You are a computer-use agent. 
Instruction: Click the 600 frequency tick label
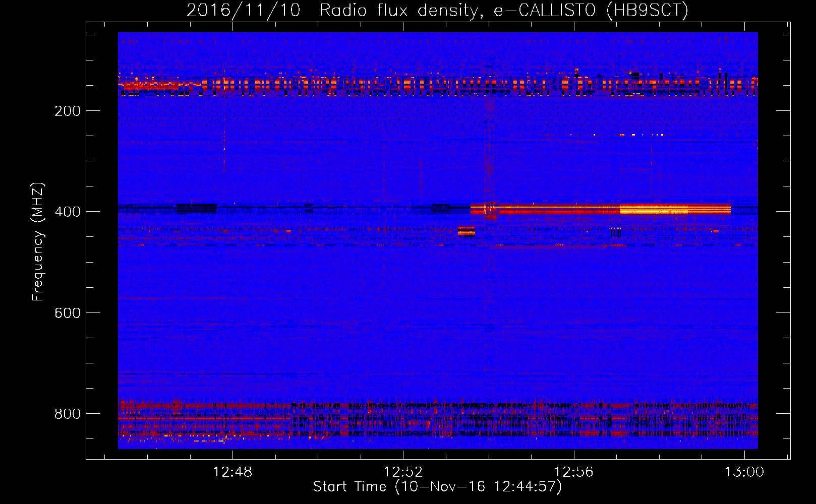click(68, 313)
